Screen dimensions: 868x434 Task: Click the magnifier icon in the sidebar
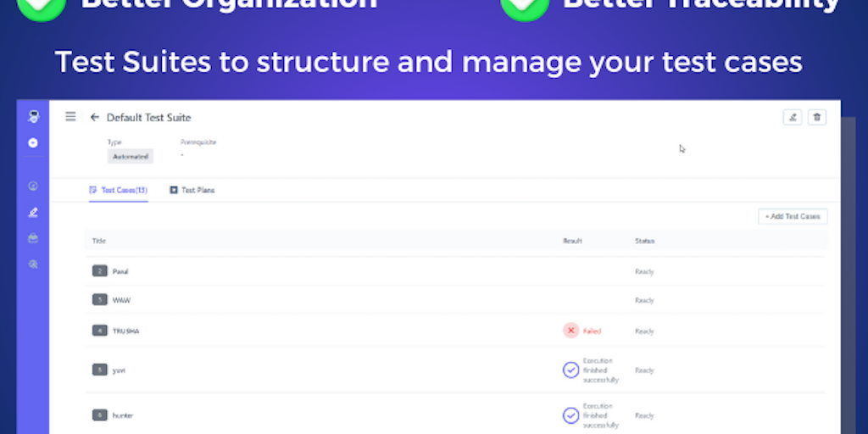click(33, 264)
